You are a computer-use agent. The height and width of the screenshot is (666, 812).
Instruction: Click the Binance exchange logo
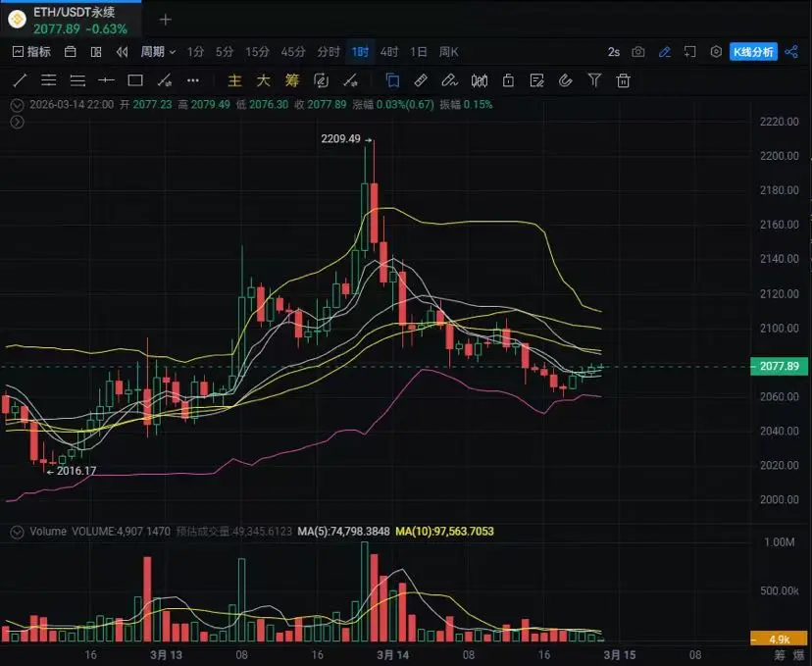pyautogui.click(x=17, y=20)
